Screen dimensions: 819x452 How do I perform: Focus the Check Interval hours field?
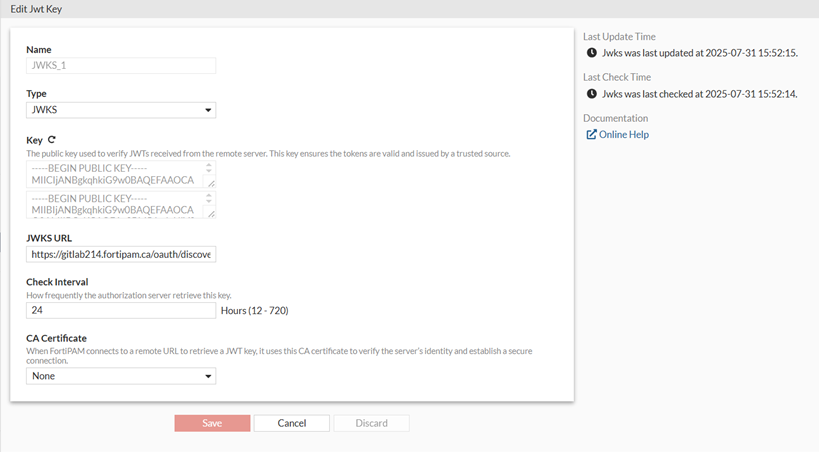tap(121, 311)
